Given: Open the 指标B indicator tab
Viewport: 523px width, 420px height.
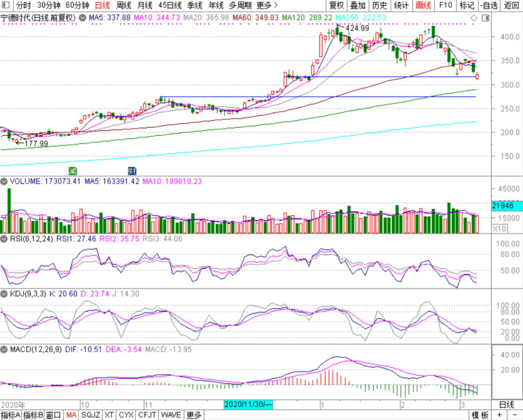Looking at the screenshot, I should [33, 415].
